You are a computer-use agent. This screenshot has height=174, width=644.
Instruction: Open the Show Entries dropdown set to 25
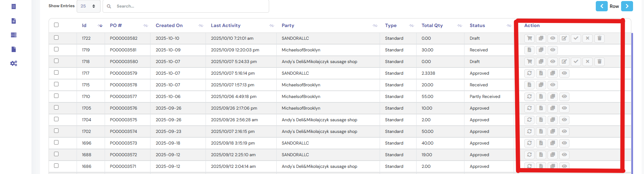pos(88,6)
